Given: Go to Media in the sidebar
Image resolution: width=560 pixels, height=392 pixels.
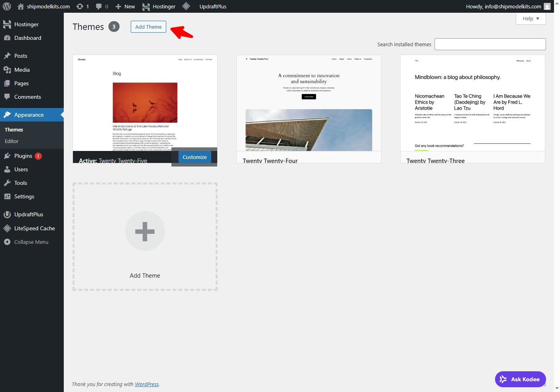Looking at the screenshot, I should click(22, 70).
